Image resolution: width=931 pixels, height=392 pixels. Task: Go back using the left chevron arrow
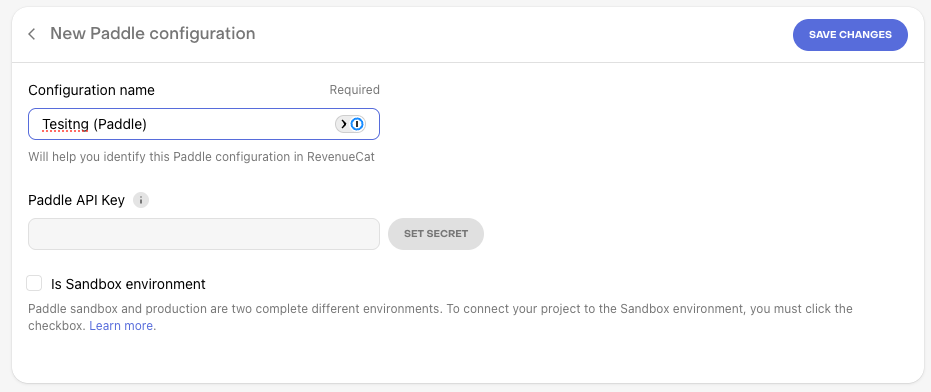(x=31, y=34)
